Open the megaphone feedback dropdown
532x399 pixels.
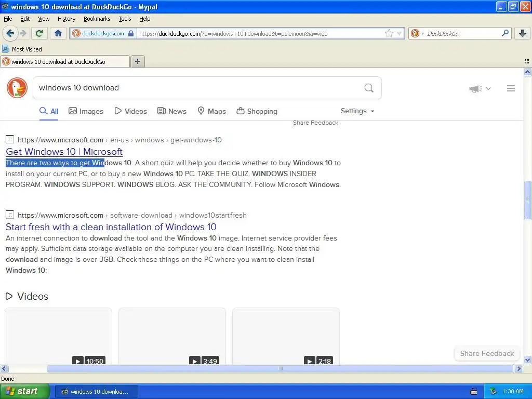point(480,88)
